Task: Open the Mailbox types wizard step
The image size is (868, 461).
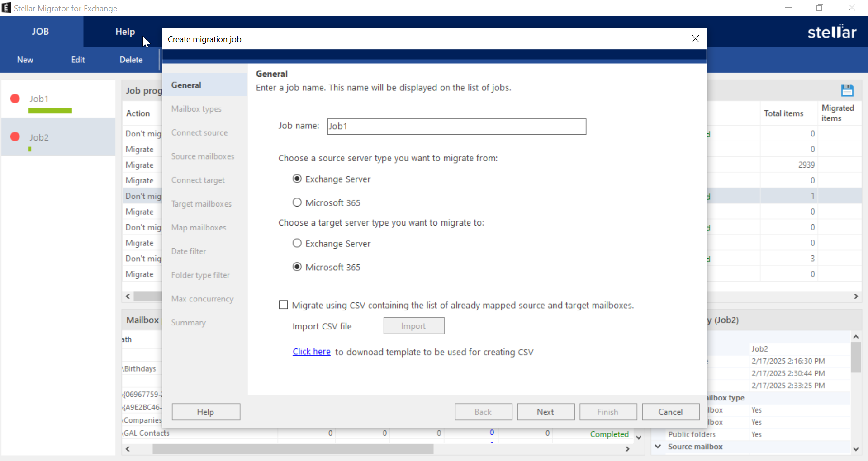Action: [196, 109]
